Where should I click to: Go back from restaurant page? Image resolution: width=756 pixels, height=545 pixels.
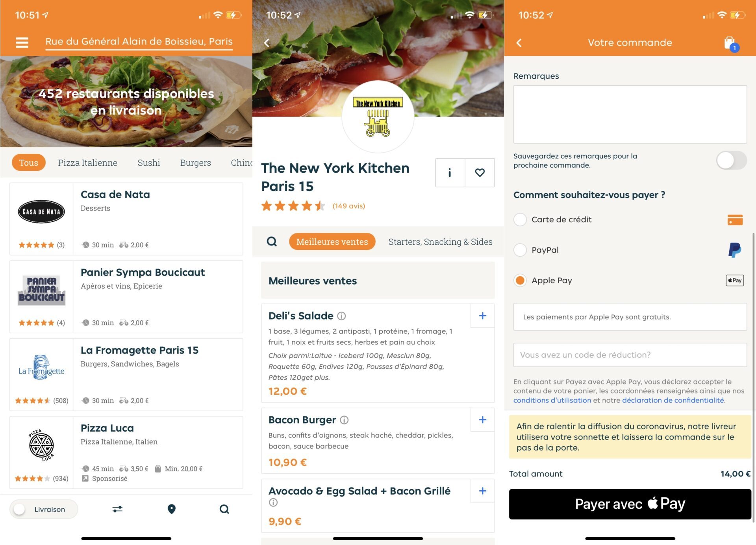(x=267, y=42)
